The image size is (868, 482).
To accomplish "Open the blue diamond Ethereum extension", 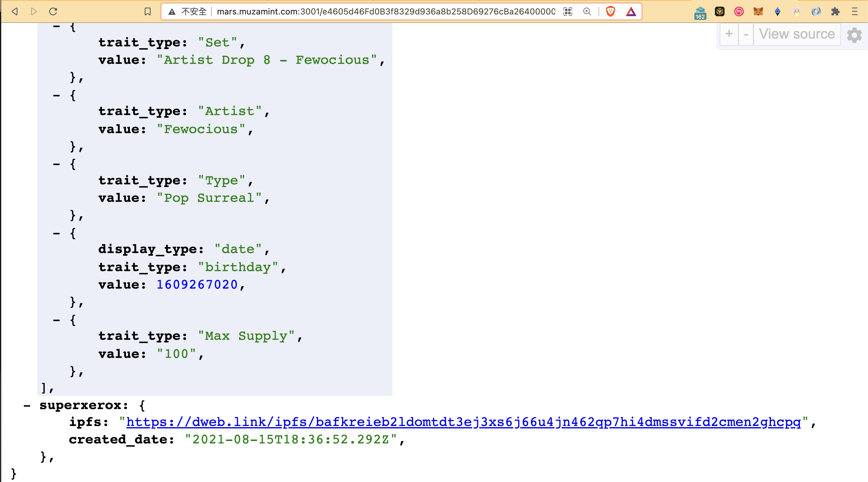I will point(778,12).
